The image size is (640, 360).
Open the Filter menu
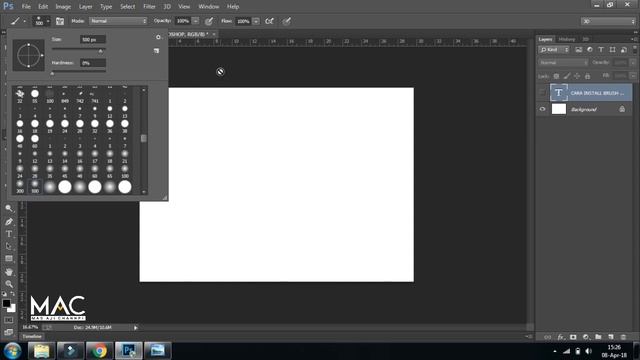tap(149, 7)
